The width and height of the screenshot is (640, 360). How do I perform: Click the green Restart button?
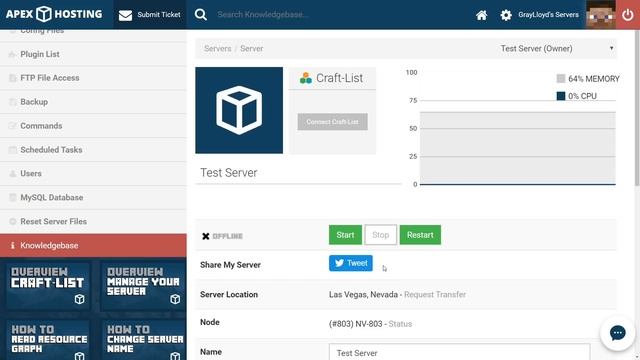coord(420,235)
